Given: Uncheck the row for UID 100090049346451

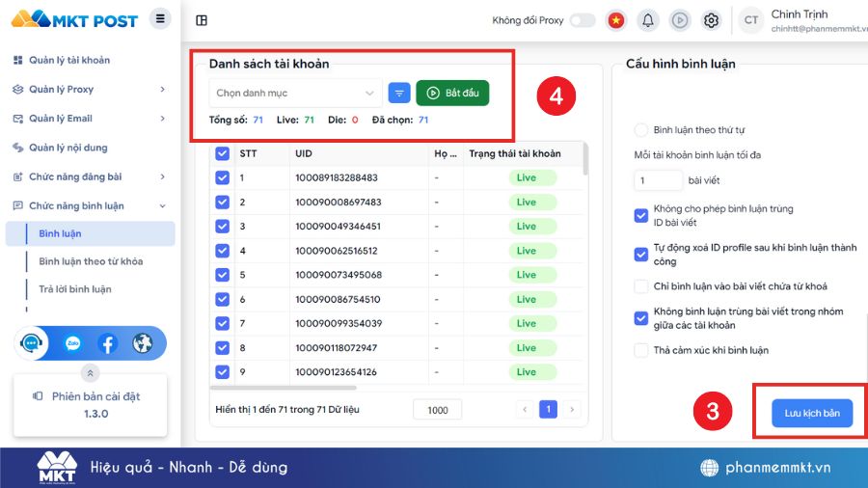Looking at the screenshot, I should tap(222, 227).
